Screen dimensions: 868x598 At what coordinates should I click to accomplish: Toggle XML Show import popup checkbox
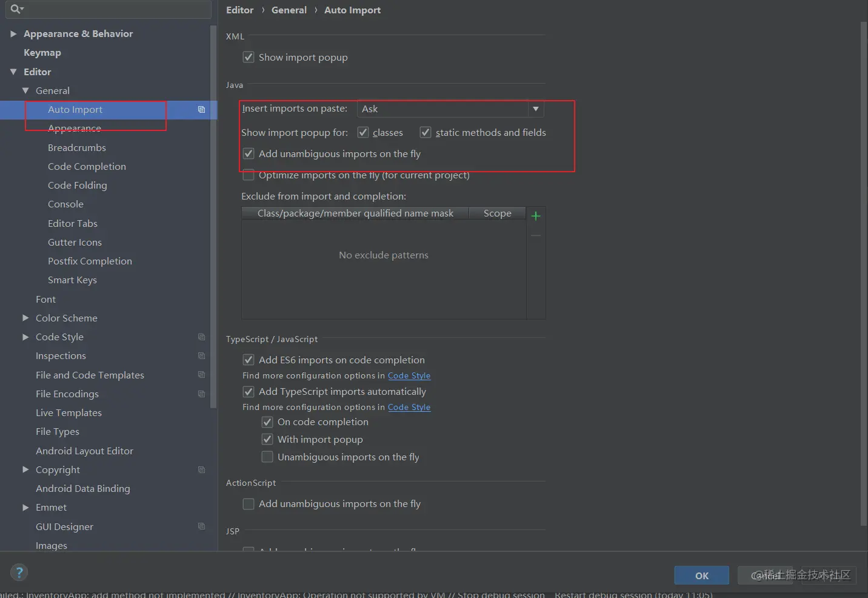[x=249, y=57]
